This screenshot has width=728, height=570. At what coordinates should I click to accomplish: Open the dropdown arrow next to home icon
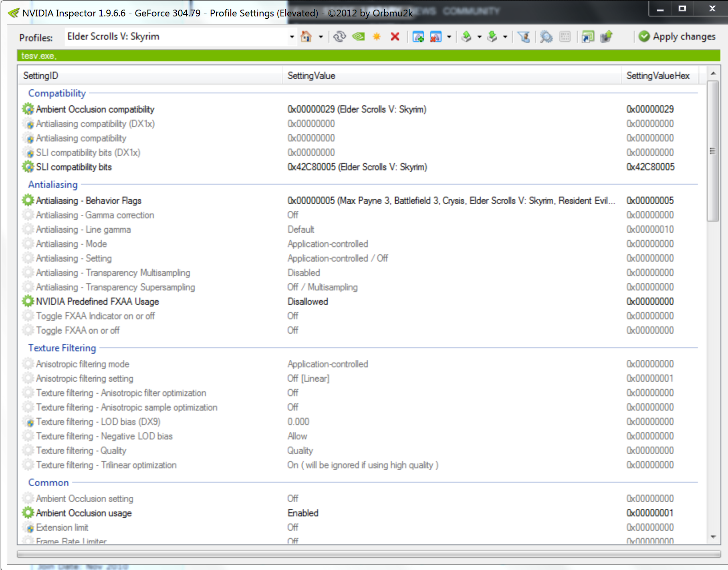click(321, 37)
